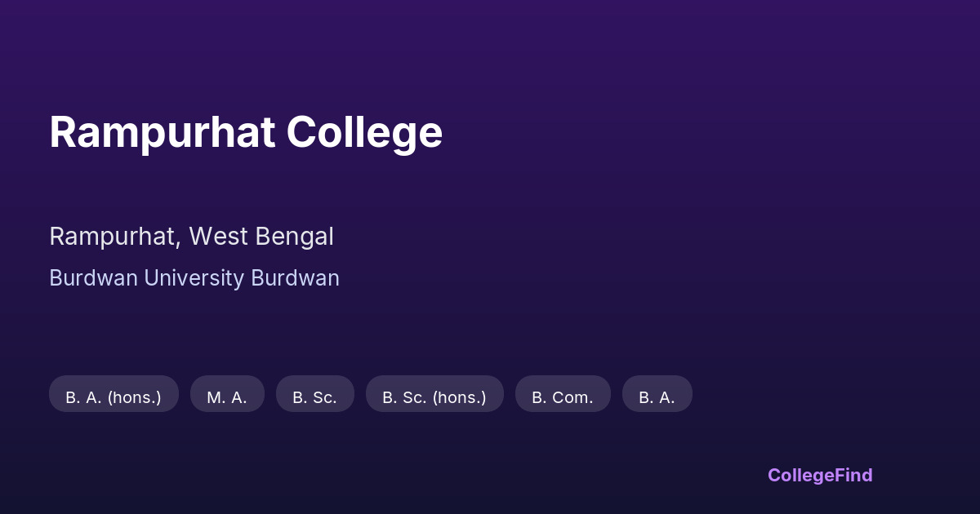
Task: Go to CollegeFind via purple brand text
Action: [820, 476]
